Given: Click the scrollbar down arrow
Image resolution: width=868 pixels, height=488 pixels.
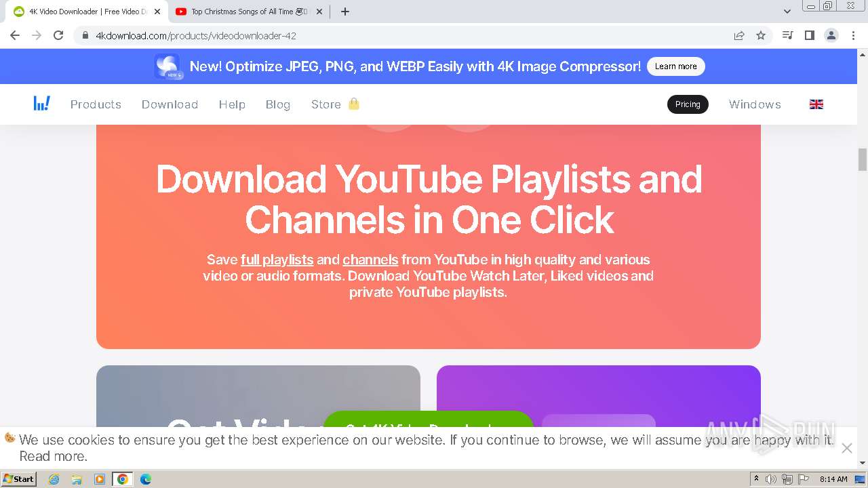Looking at the screenshot, I should click(863, 463).
